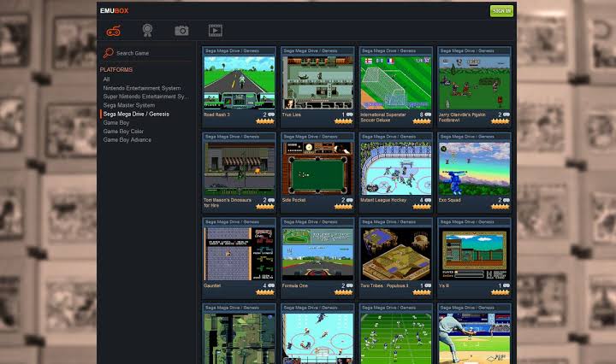Open Tom Mason's Dinosaurs for Hire thumbnail
This screenshot has height=364, width=616.
[x=240, y=168]
